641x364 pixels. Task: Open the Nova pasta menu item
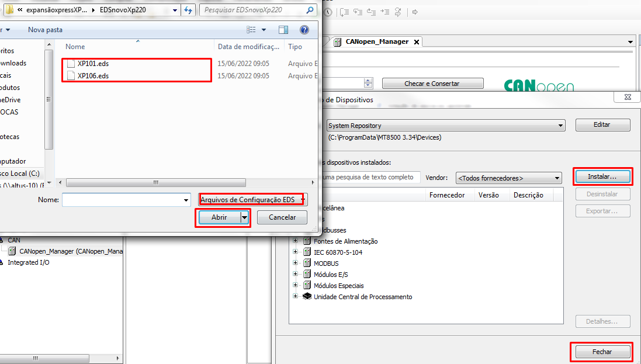pos(45,30)
